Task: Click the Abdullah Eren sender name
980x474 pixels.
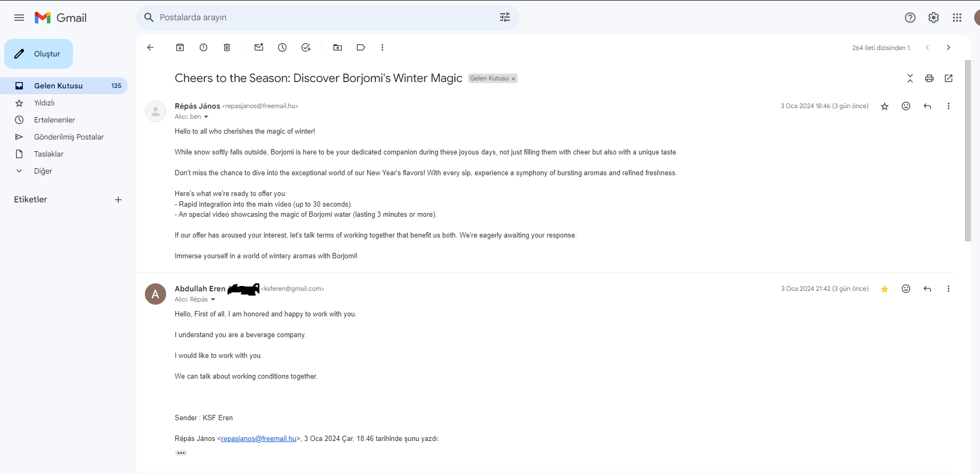Action: (x=200, y=289)
